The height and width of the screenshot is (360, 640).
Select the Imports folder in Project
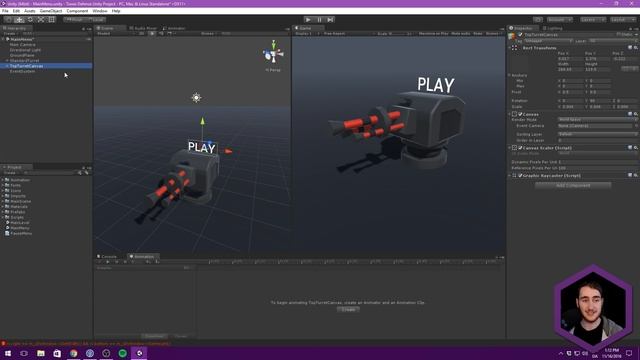(18, 196)
